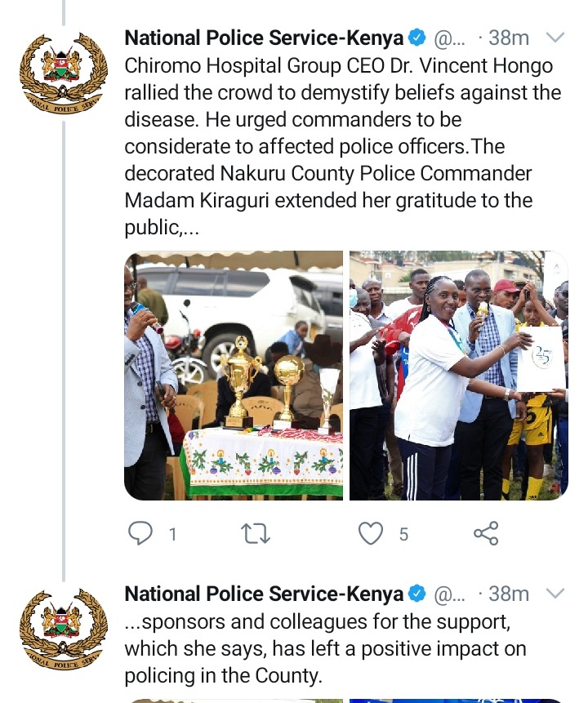Open National Police Service-Kenya name on first tweet
This screenshot has width=588, height=703.
pos(264,38)
